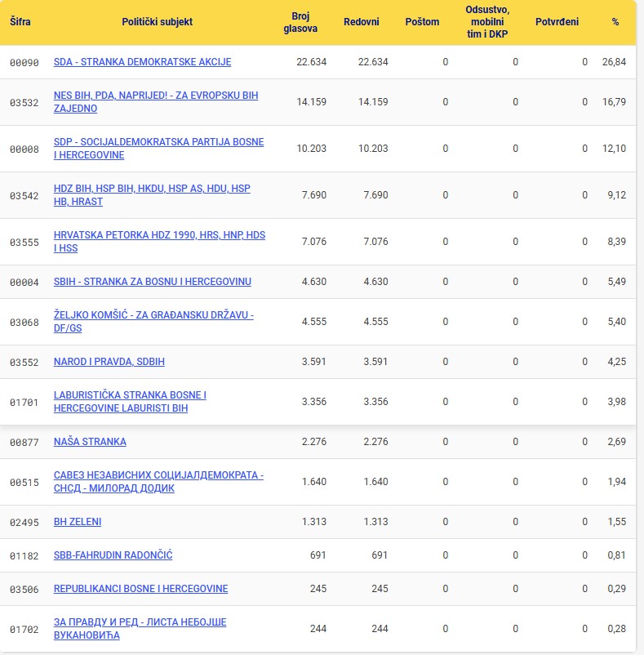Click percentage value 0,28
The image size is (644, 655).
[x=617, y=629]
